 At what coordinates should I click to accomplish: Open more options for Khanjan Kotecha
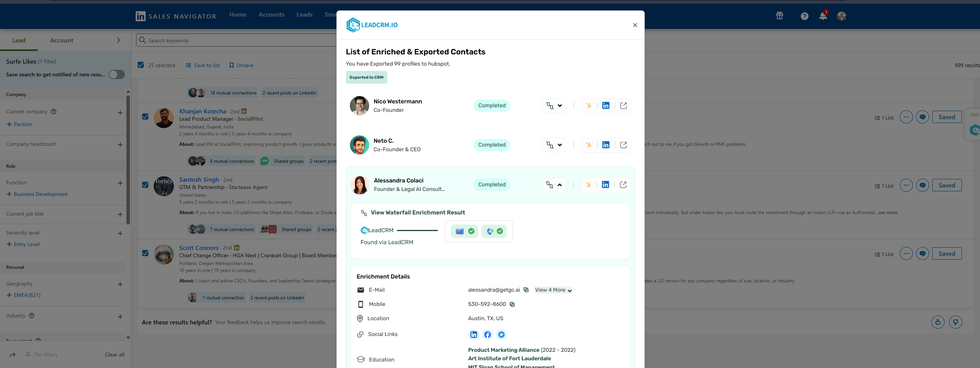(906, 117)
